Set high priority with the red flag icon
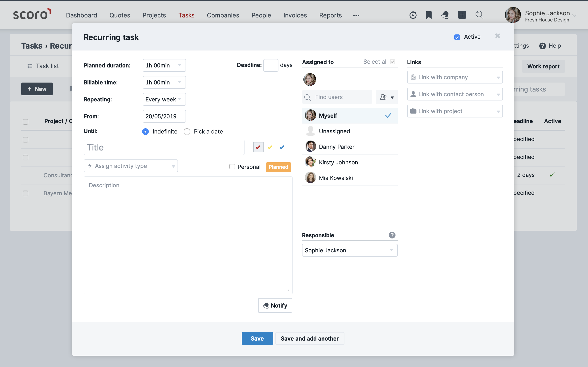 [258, 147]
